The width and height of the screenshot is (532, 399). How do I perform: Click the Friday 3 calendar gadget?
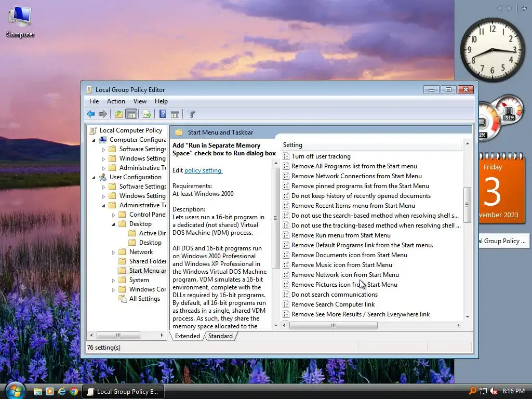tap(502, 189)
